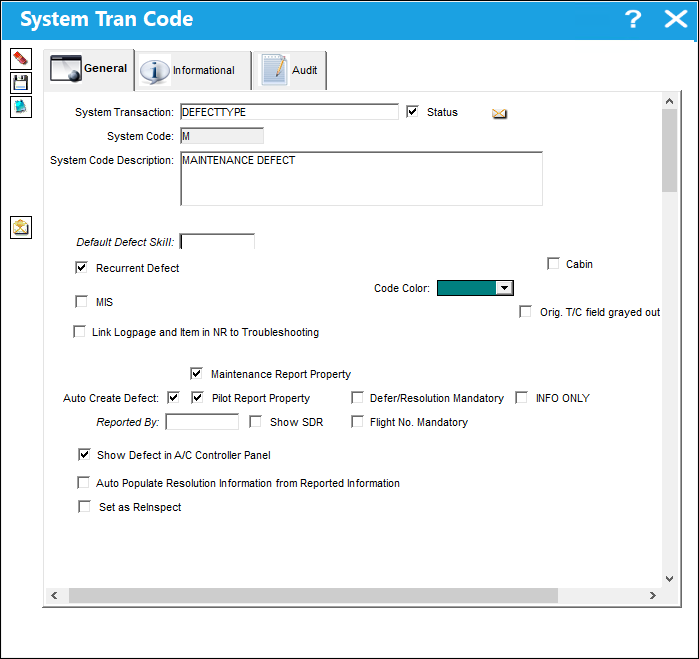This screenshot has width=699, height=659.
Task: Check Flight No. Mandatory
Action: 357,421
